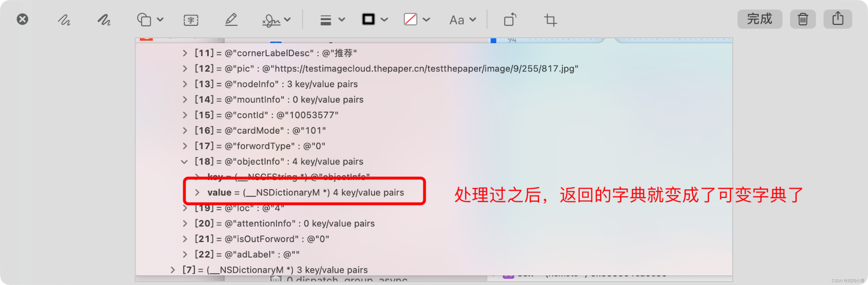868x285 pixels.
Task: Expand row [7] __NSDictionaryM
Action: (x=173, y=270)
